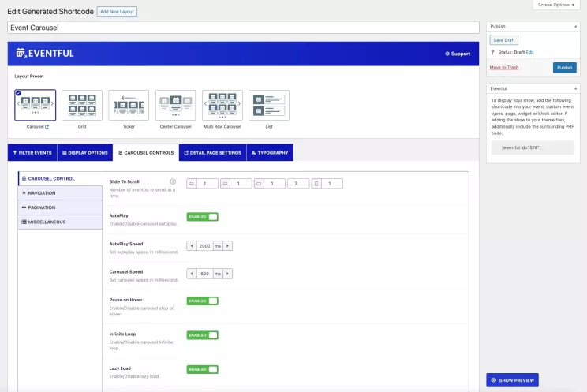Image resolution: width=587 pixels, height=392 pixels.
Task: Switch to the Display Options tab
Action: click(x=84, y=152)
